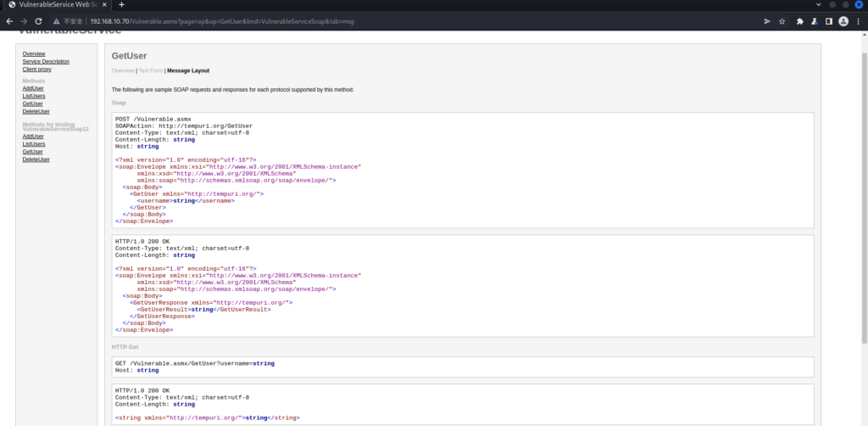868x426 pixels.
Task: Open ListUsers under VulnerableServiceSoap12 binding
Action: (x=34, y=144)
